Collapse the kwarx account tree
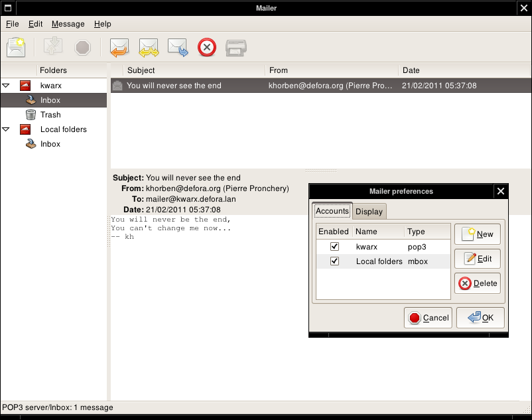This screenshot has height=420, width=532. (6, 86)
